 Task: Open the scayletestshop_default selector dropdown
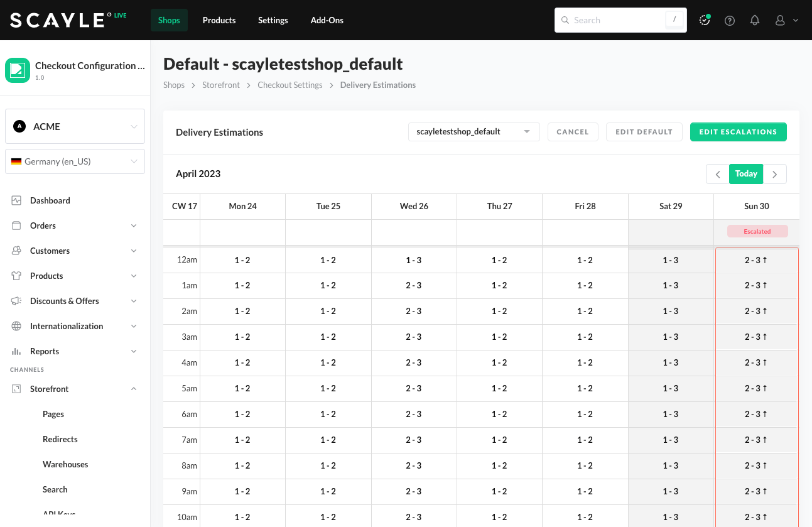coord(474,132)
